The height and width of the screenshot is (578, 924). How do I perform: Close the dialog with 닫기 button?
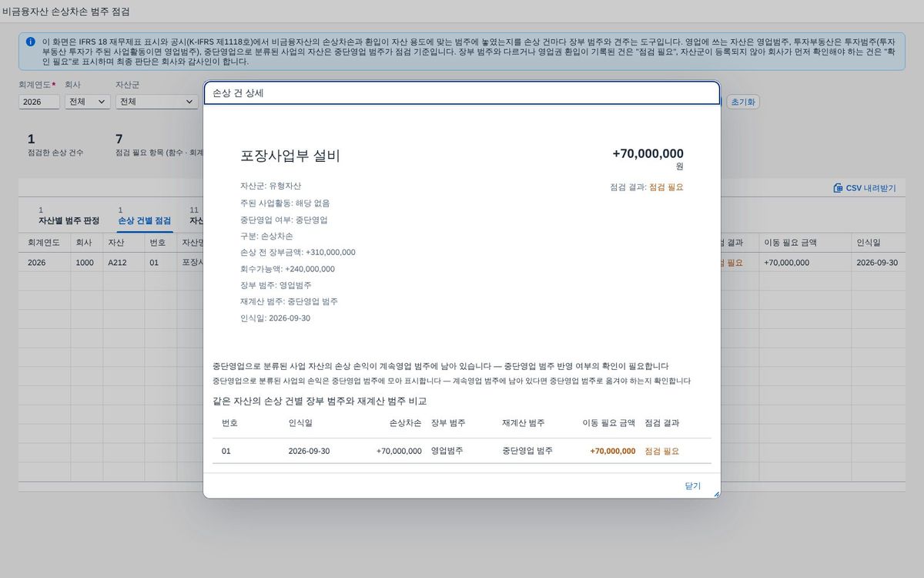[692, 486]
